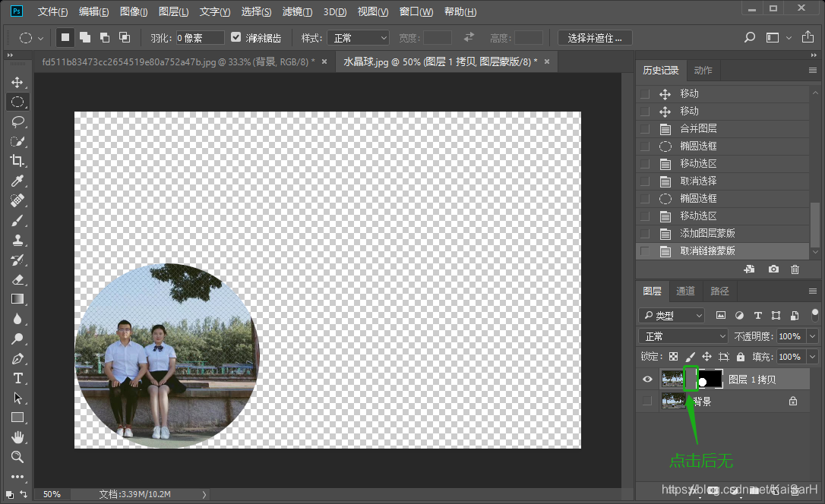
Task: Select the Hand tool
Action: 17,437
